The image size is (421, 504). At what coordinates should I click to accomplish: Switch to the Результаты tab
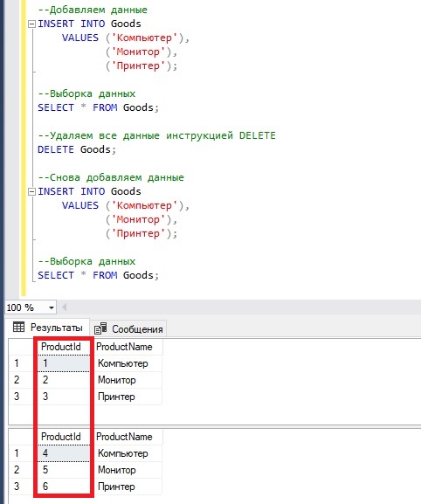click(47, 328)
